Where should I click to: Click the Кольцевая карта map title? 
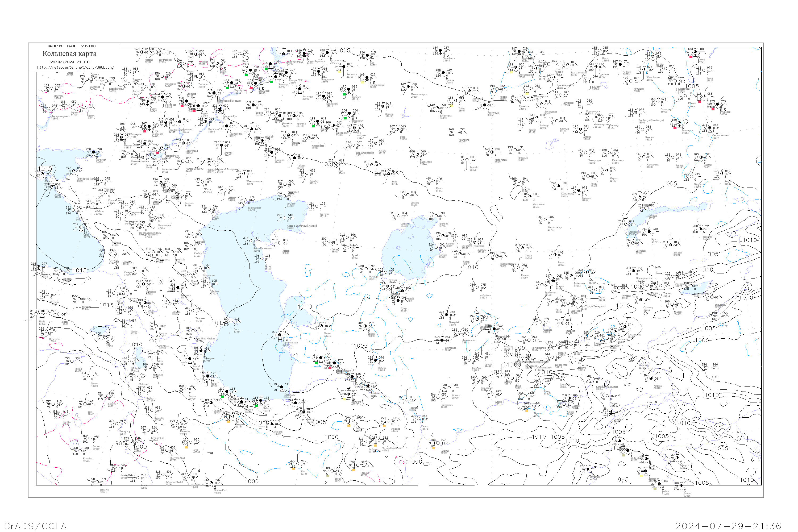pos(69,54)
